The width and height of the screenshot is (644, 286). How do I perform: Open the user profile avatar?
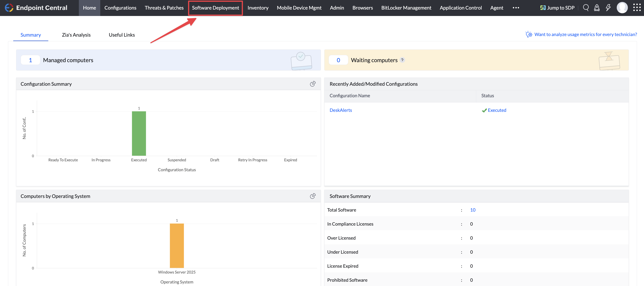point(622,8)
